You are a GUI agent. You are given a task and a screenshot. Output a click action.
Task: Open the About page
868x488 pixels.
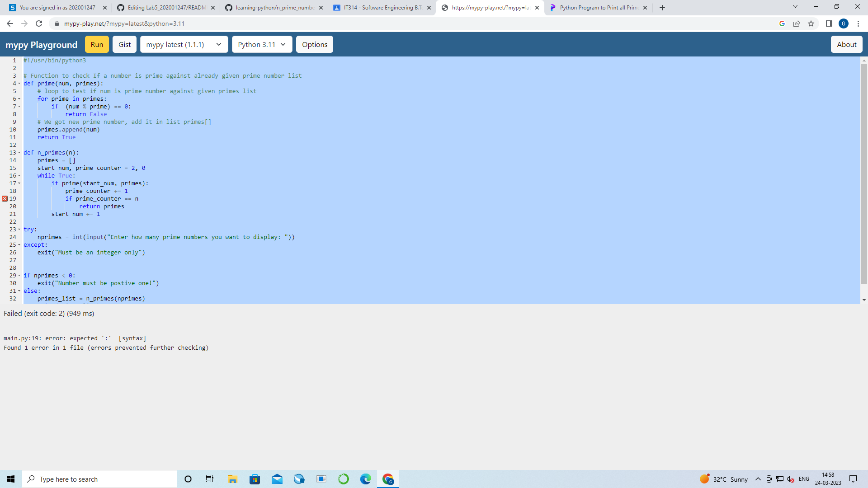pyautogui.click(x=846, y=44)
